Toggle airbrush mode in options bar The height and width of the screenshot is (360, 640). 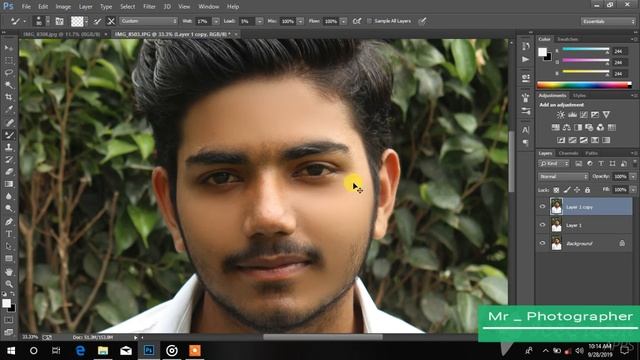click(x=357, y=21)
